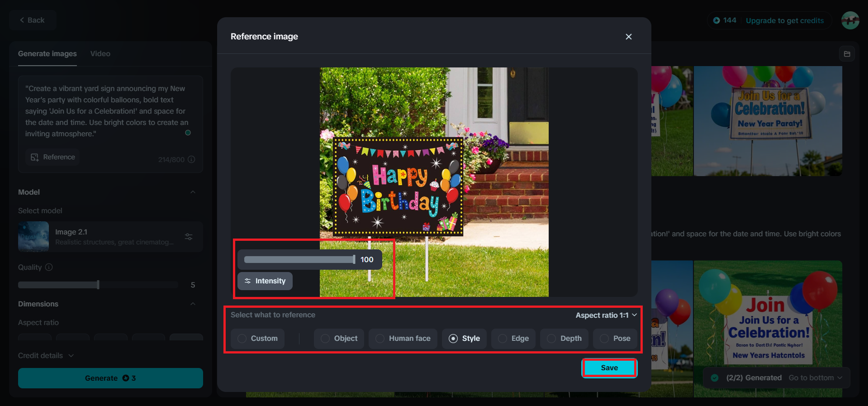This screenshot has height=406, width=868.
Task: Follow the Upgrade to get credits link
Action: pyautogui.click(x=785, y=20)
